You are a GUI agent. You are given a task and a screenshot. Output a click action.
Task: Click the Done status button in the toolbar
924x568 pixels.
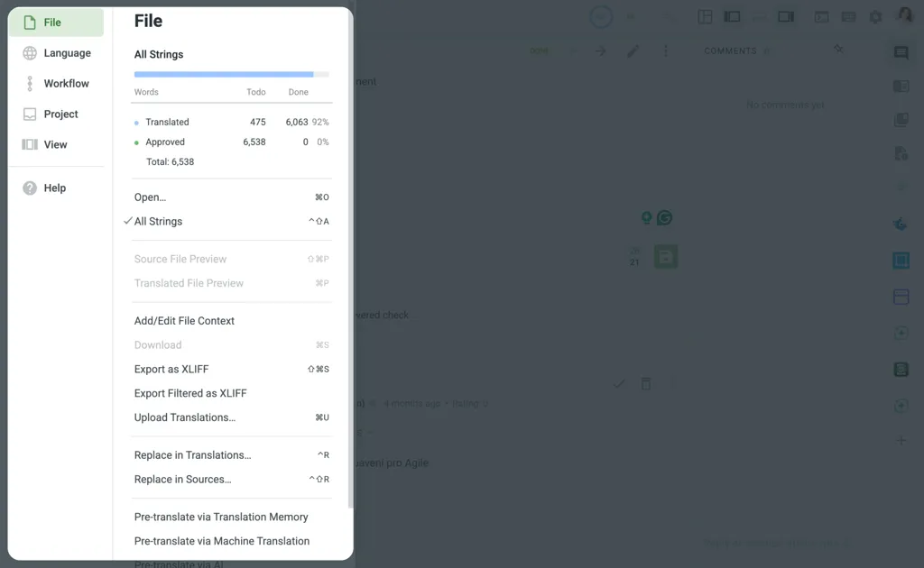click(540, 51)
